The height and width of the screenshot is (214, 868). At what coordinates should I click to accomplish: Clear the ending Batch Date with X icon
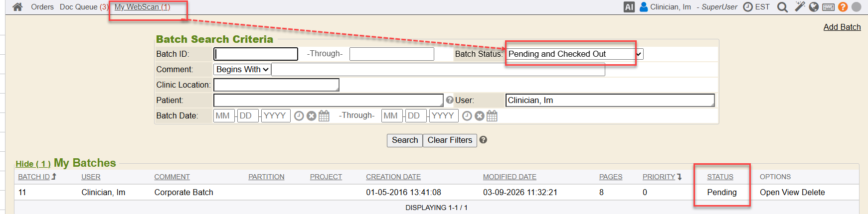tap(479, 116)
